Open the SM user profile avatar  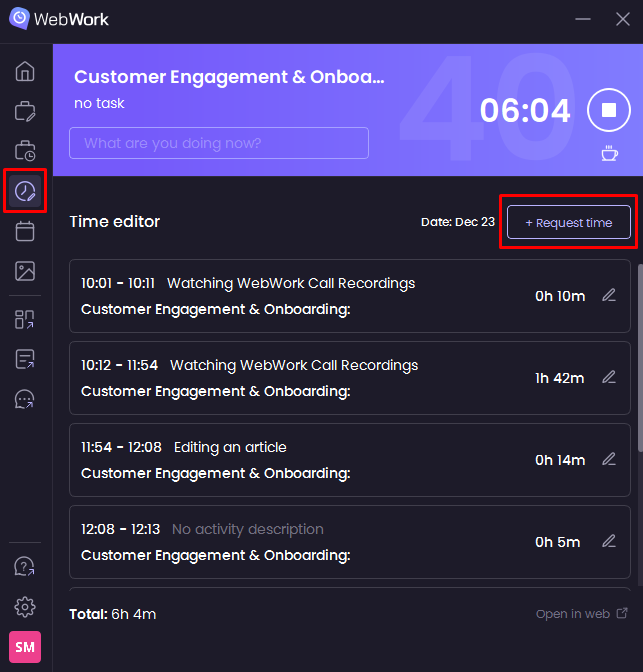25,647
